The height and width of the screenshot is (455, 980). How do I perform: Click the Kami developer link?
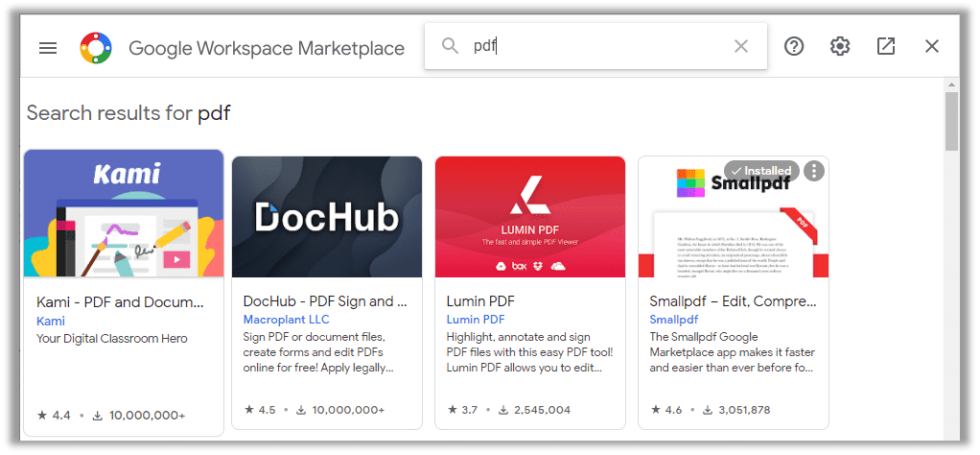click(51, 321)
